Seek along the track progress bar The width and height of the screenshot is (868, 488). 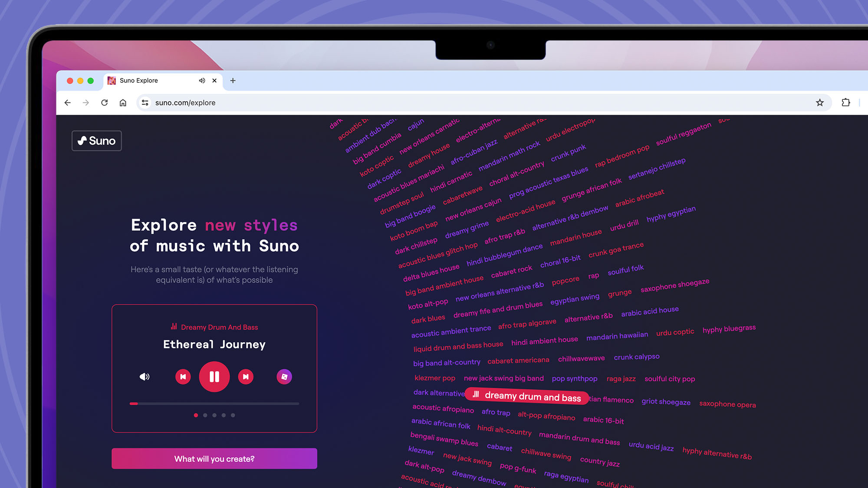tap(214, 403)
